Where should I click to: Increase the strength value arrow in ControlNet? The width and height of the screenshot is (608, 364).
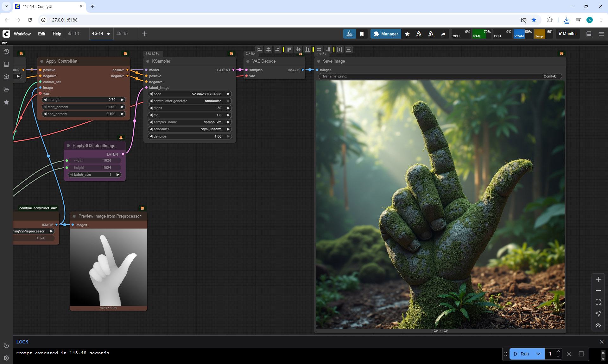pyautogui.click(x=122, y=100)
